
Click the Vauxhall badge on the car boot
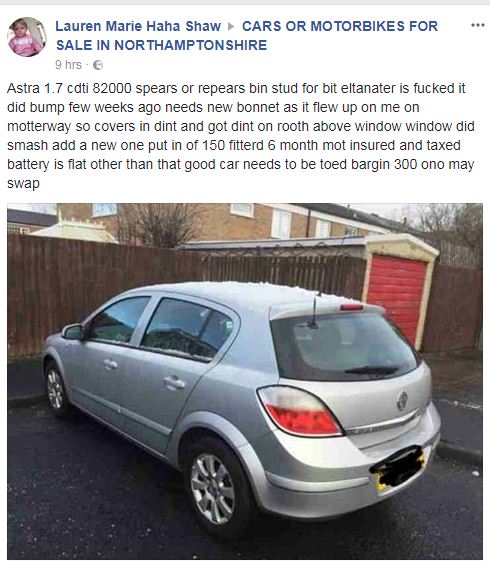pyautogui.click(x=402, y=400)
